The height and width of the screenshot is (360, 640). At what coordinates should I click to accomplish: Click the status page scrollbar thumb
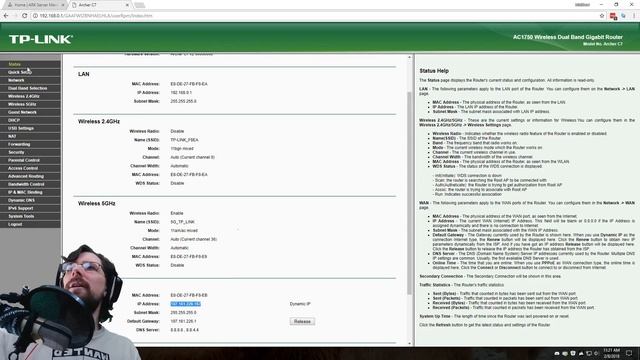(x=409, y=193)
